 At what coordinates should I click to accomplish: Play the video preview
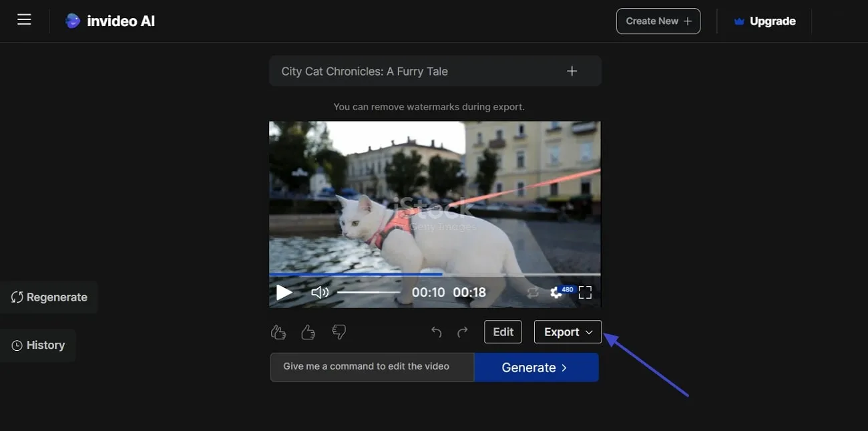coord(283,292)
